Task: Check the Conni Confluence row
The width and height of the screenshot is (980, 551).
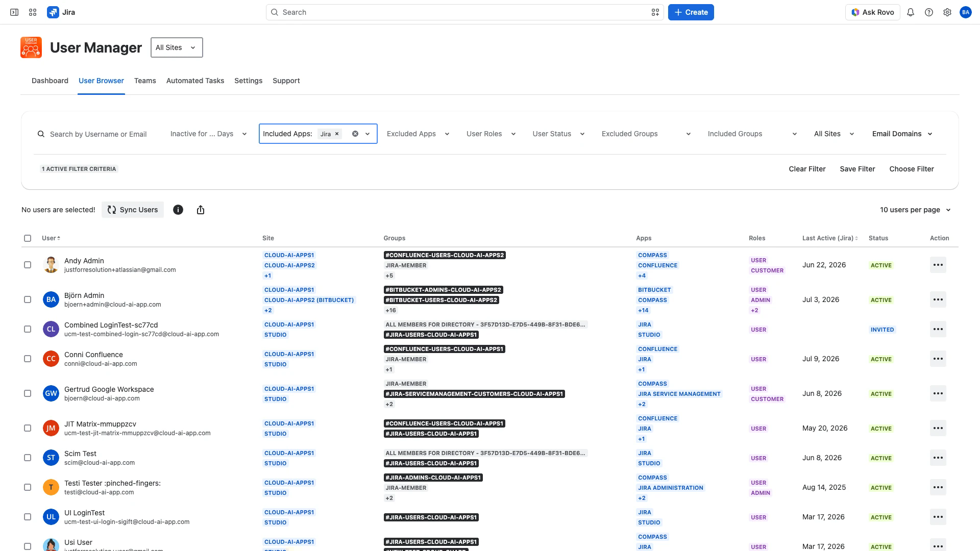Action: pyautogui.click(x=28, y=359)
